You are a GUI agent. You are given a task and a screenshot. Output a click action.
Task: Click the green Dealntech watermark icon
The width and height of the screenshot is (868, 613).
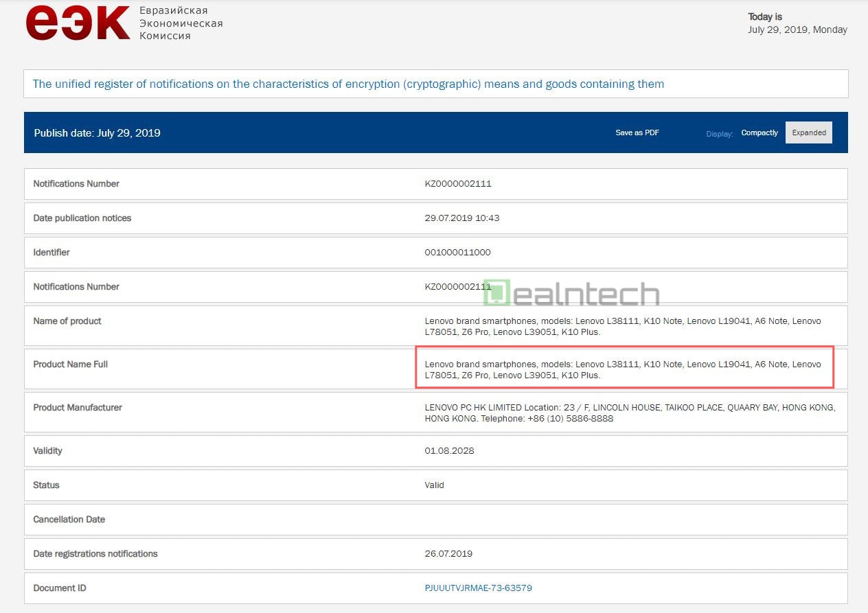pyautogui.click(x=496, y=293)
